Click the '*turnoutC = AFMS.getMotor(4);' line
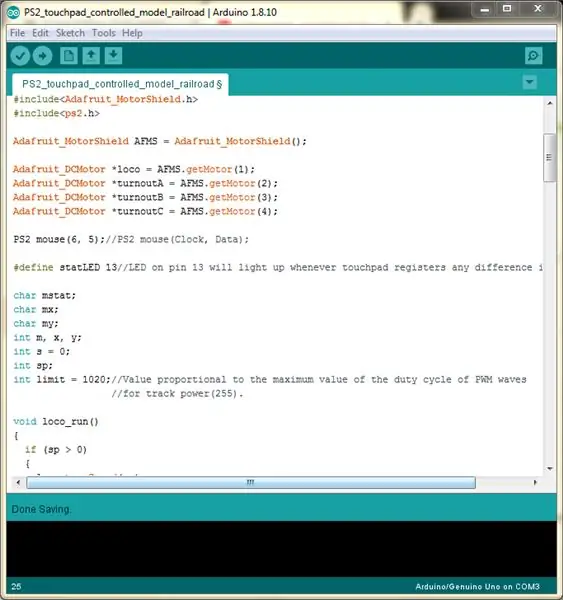This screenshot has width=563, height=600. [x=145, y=212]
